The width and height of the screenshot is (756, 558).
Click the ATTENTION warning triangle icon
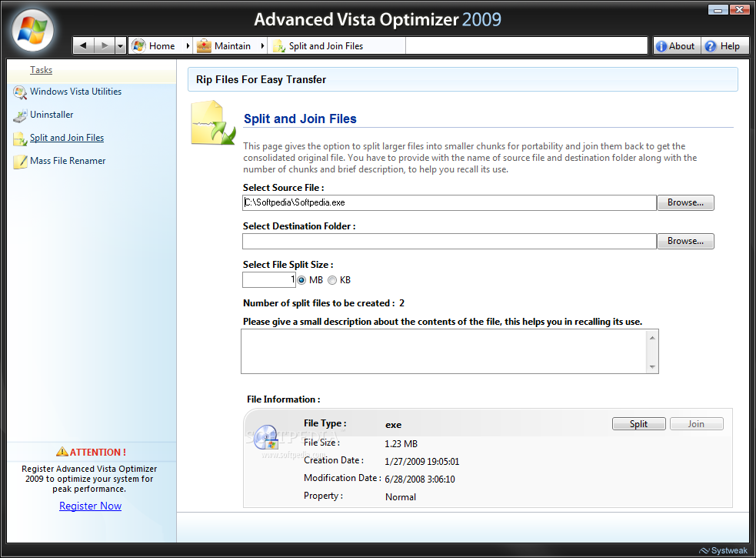pos(62,452)
